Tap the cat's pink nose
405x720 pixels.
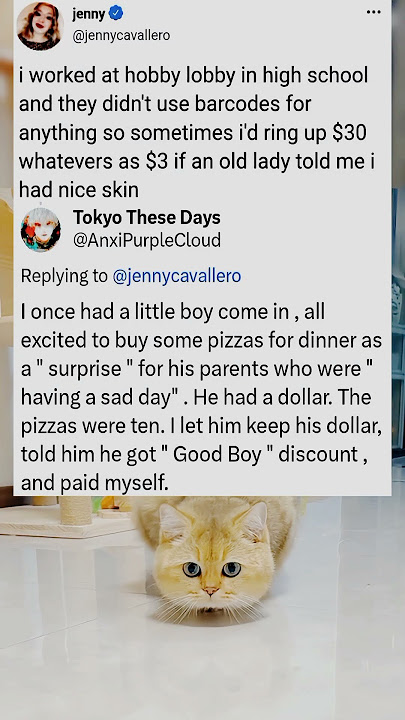tap(210, 590)
